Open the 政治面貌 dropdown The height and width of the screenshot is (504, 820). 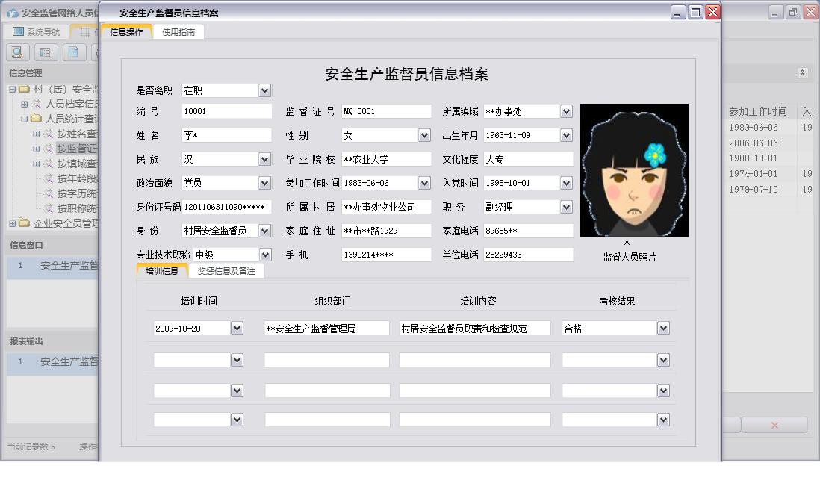pyautogui.click(x=263, y=182)
